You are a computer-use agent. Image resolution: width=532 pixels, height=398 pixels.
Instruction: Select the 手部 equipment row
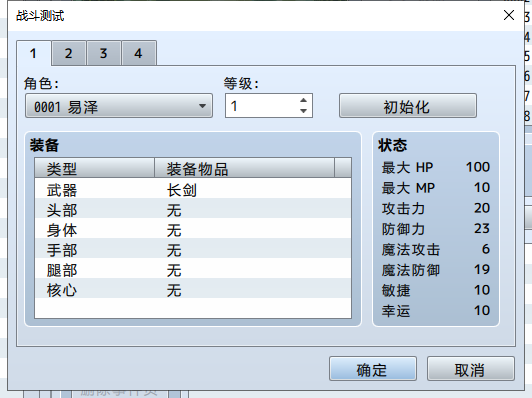click(193, 248)
